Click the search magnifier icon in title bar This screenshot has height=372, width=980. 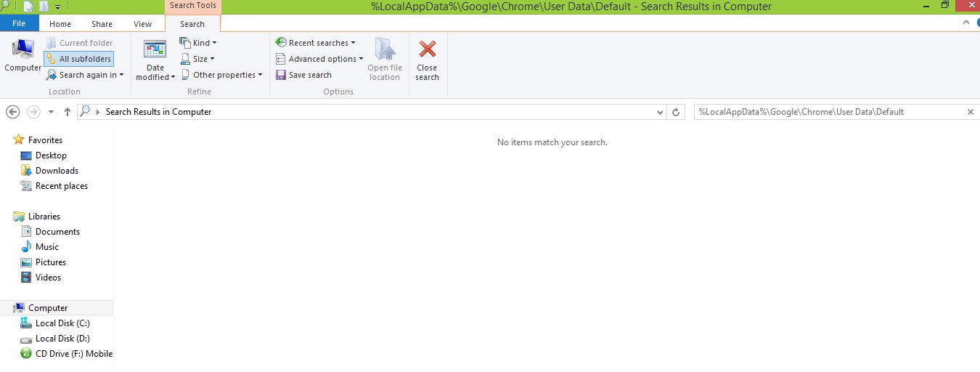[x=5, y=6]
